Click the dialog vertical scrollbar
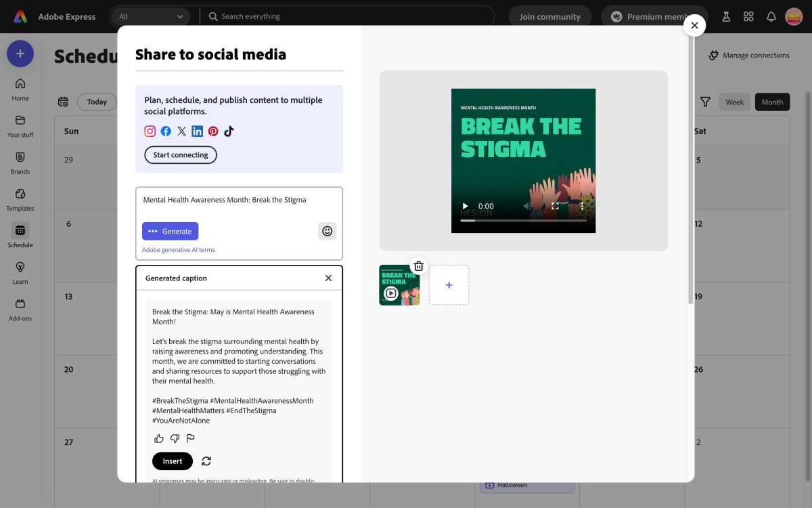Screen dimensions: 812x508 (x=690, y=169)
